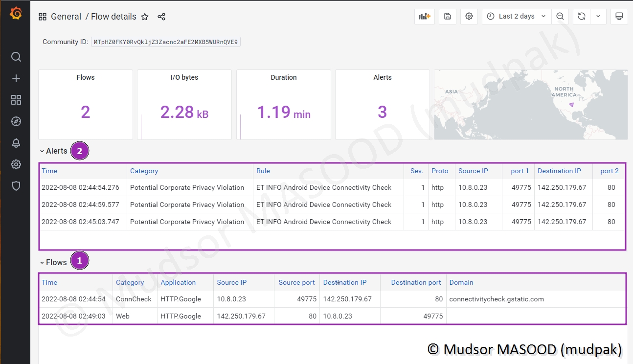Open the Configuration gear in sidebar

coord(16,164)
